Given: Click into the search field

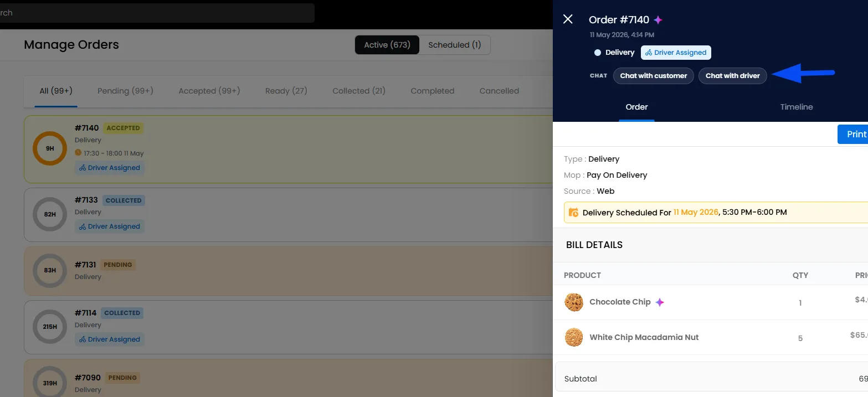Looking at the screenshot, I should [157, 13].
